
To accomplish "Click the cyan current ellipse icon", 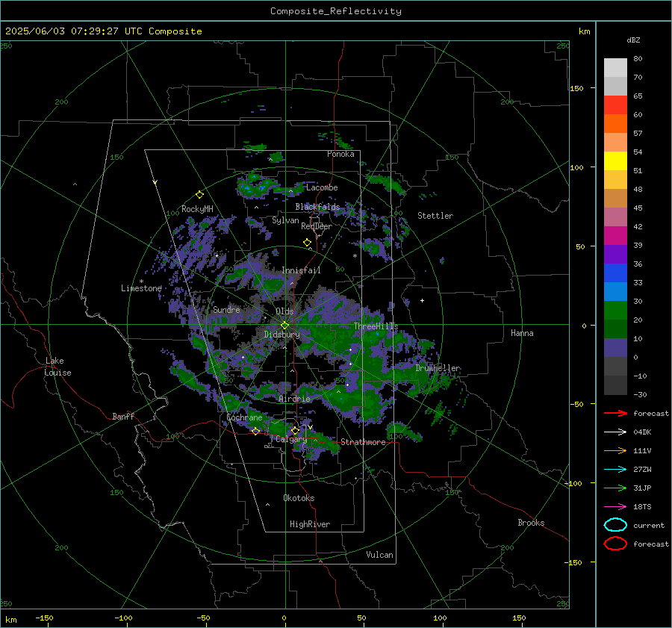I will coord(615,525).
